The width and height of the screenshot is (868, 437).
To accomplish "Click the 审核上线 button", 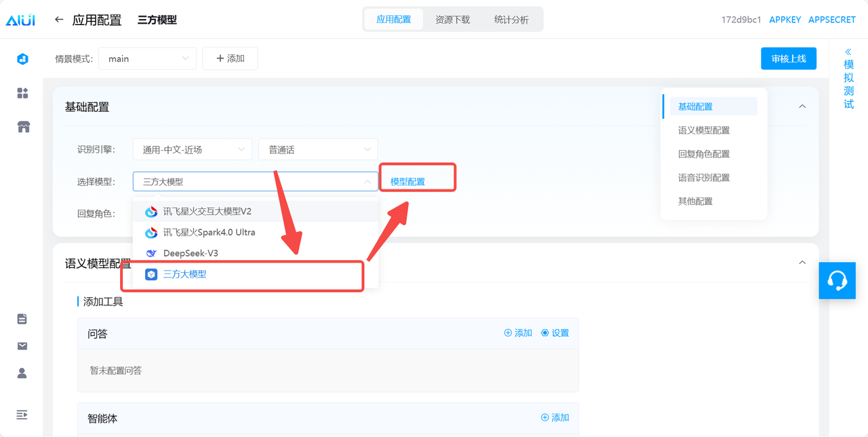I will click(x=789, y=59).
